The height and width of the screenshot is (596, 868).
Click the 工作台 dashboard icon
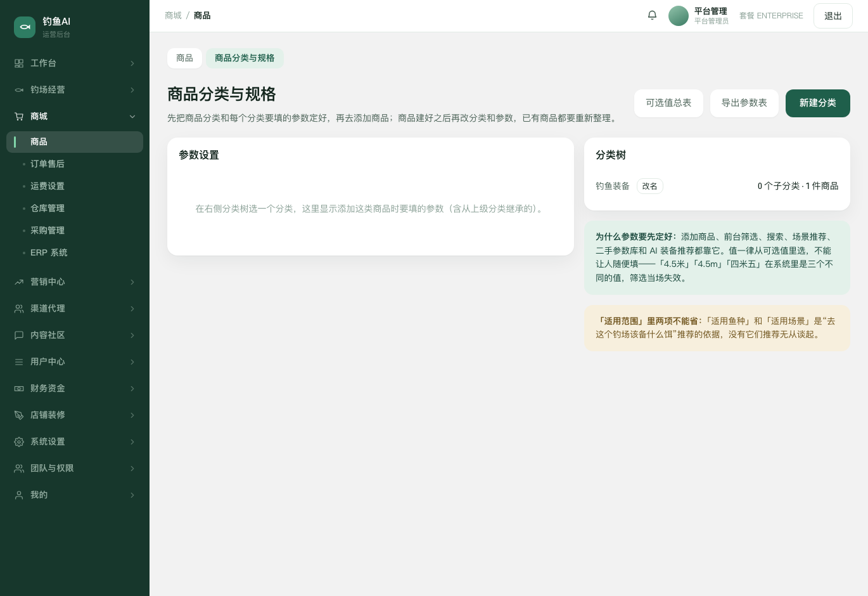[x=19, y=63]
